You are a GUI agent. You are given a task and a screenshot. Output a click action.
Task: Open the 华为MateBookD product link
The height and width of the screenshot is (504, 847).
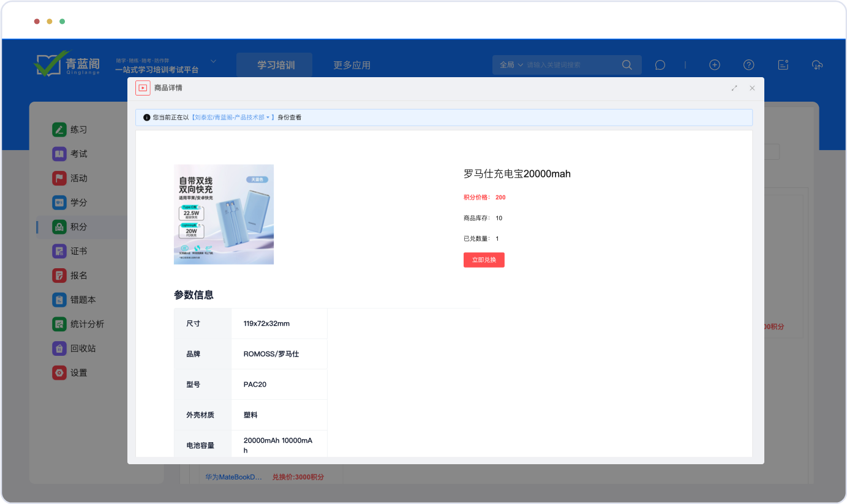coord(233,476)
